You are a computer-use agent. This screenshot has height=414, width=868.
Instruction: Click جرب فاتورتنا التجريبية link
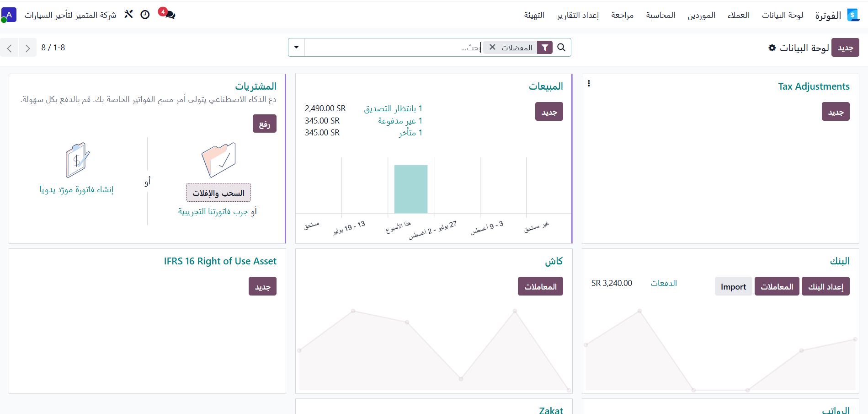tap(213, 211)
